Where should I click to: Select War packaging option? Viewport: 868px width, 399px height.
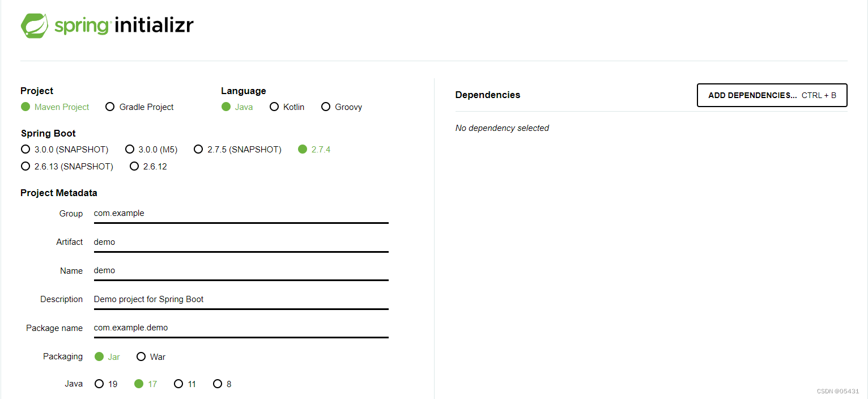click(x=151, y=357)
